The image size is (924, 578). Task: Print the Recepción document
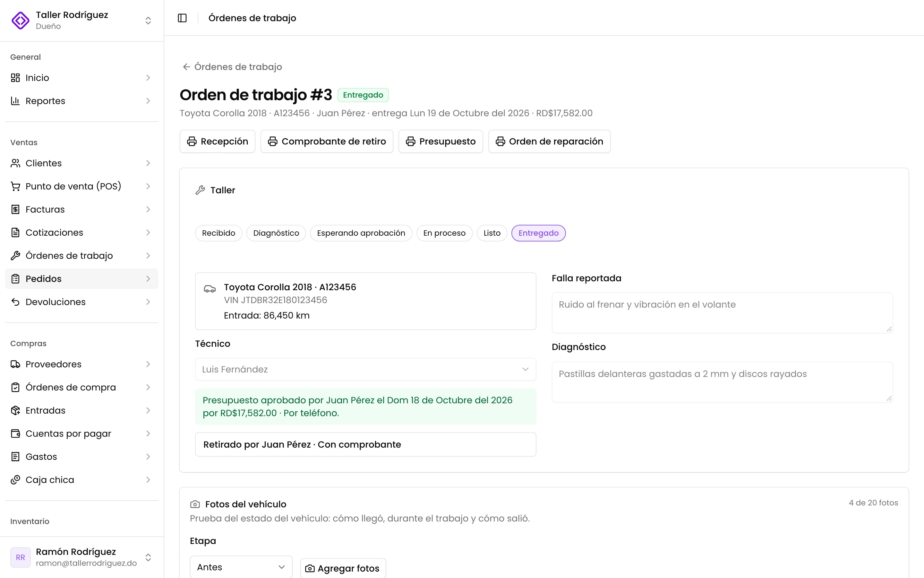coord(217,141)
